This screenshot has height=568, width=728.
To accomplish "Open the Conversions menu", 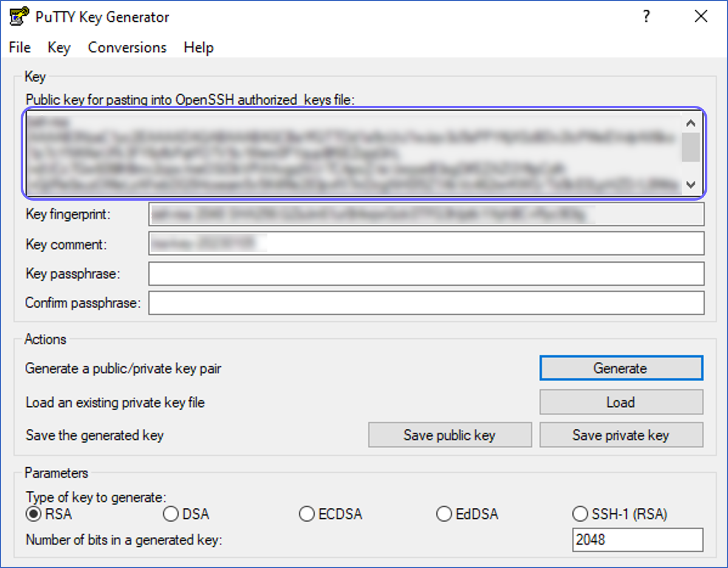I will [x=127, y=47].
